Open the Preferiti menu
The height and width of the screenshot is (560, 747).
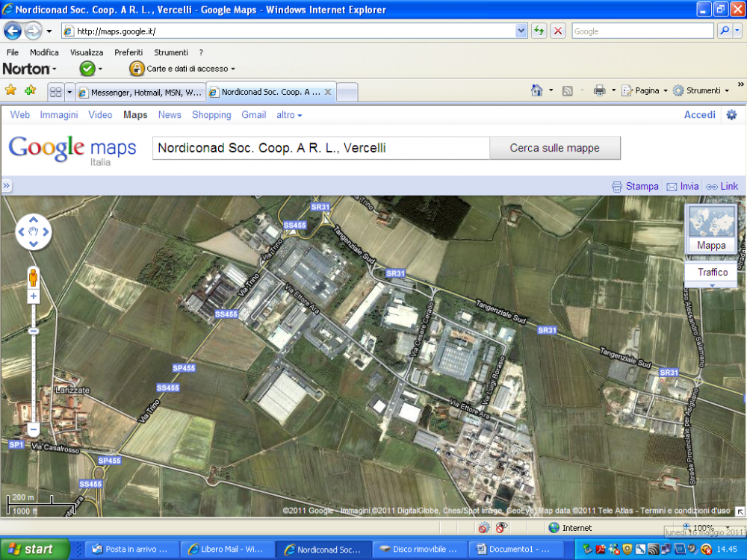[x=128, y=52]
